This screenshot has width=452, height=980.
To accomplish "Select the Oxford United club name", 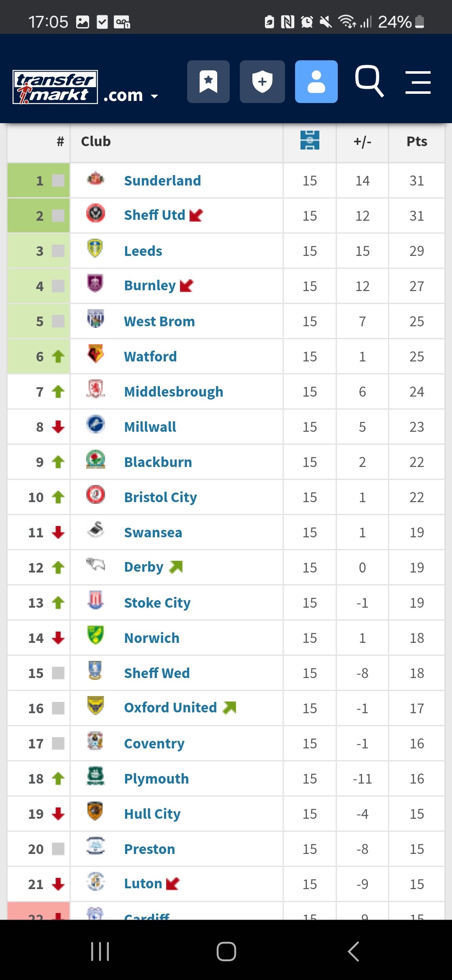I will [170, 707].
